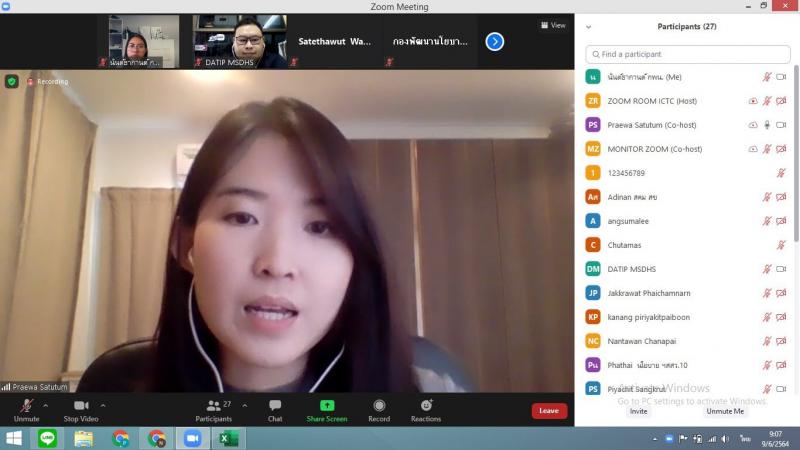
Task: Click camera icon on DATIP MSDHS row
Action: coord(781,269)
